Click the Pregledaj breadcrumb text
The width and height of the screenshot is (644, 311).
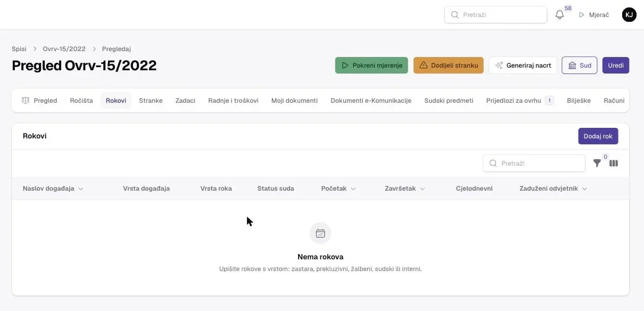point(117,49)
